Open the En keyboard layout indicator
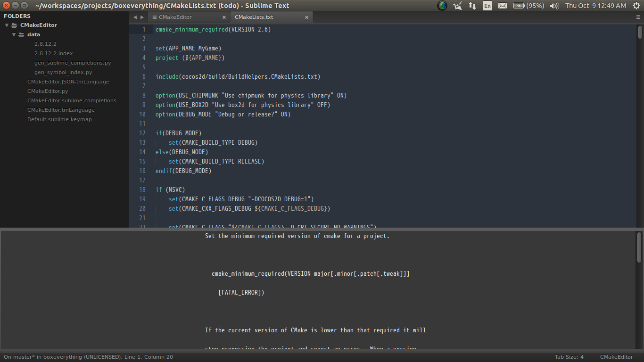The width and height of the screenshot is (644, 362). click(487, 6)
